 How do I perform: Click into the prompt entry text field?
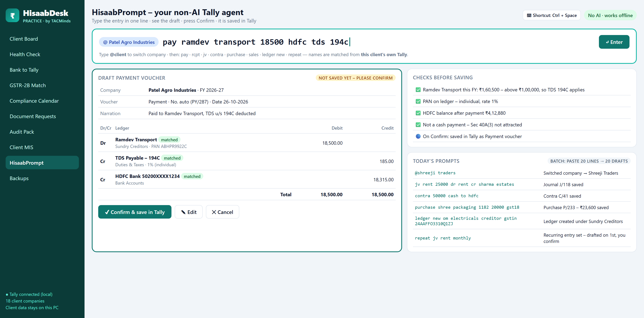(379, 42)
